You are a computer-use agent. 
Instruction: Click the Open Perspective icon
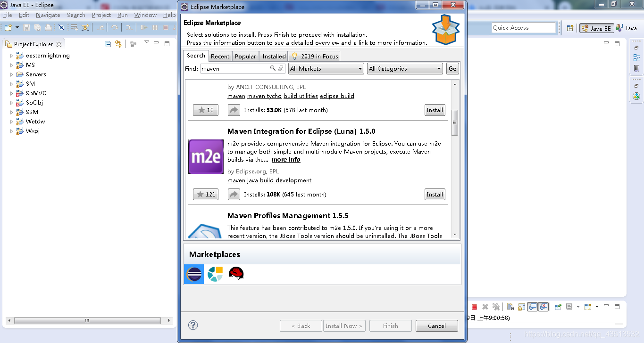[570, 28]
